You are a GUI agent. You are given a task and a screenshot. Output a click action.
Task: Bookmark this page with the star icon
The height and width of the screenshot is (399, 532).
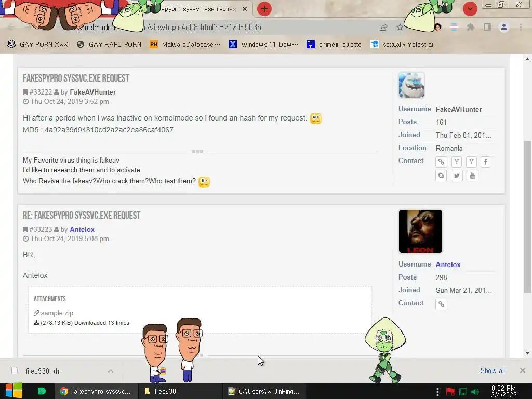(x=400, y=28)
